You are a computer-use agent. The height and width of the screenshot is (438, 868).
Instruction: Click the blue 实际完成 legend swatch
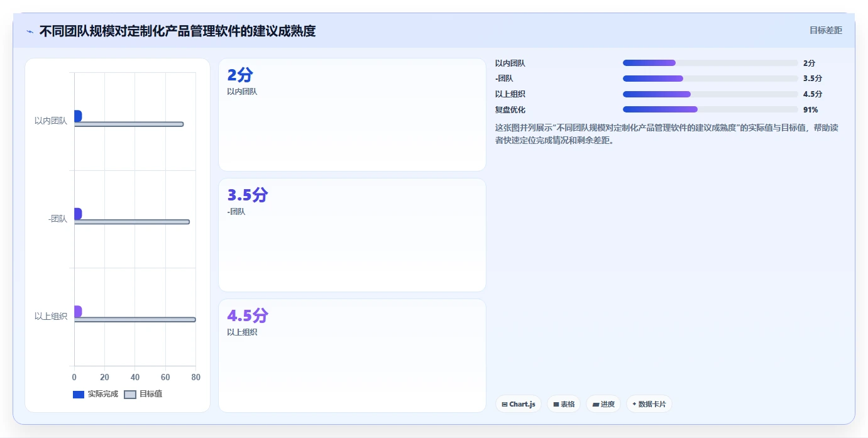coord(79,395)
